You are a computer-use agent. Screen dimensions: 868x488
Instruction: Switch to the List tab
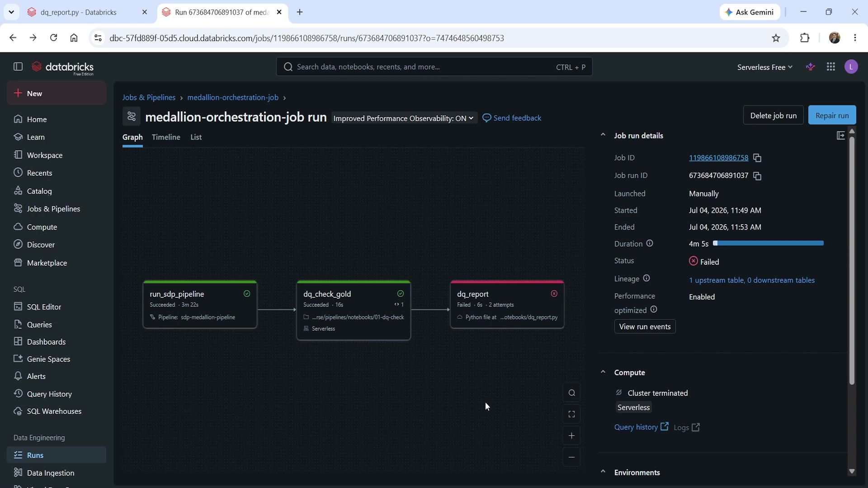click(196, 137)
